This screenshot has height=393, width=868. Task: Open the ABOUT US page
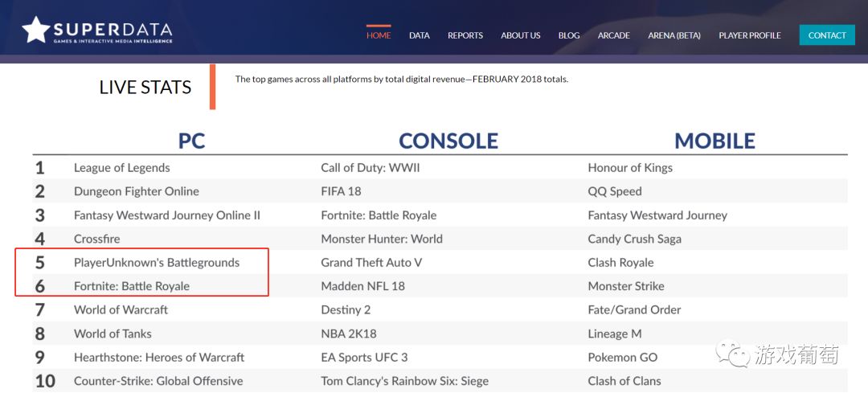[520, 35]
